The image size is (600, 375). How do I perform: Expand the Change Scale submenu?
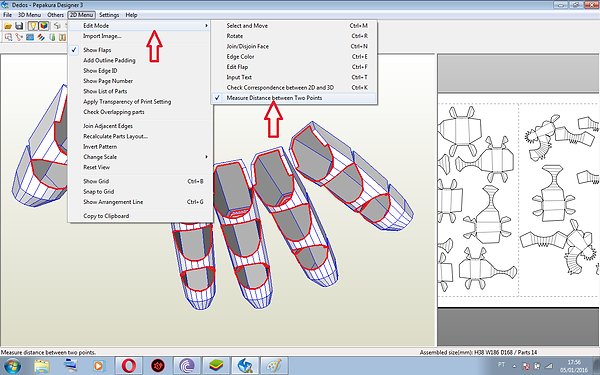[x=140, y=157]
